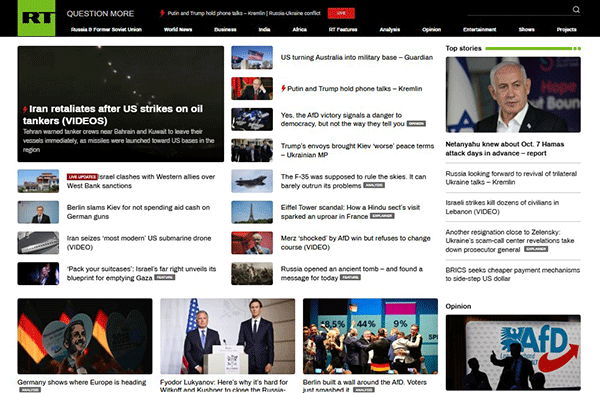Open breaking ticker about Putin and Trump talks
600x393 pixels.
[244, 13]
